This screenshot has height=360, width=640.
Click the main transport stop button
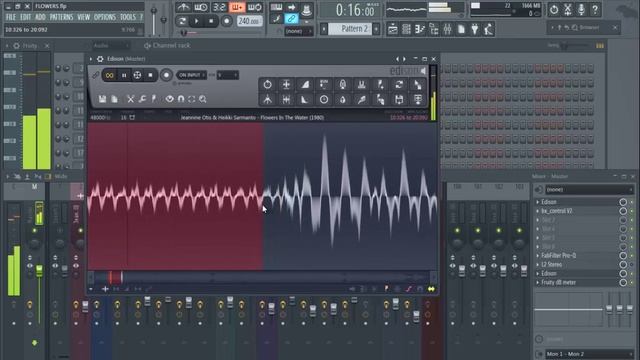[211, 21]
